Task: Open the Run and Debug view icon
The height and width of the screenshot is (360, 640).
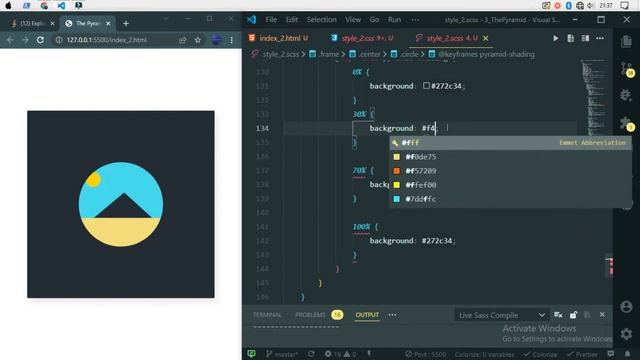Action: [x=625, y=96]
